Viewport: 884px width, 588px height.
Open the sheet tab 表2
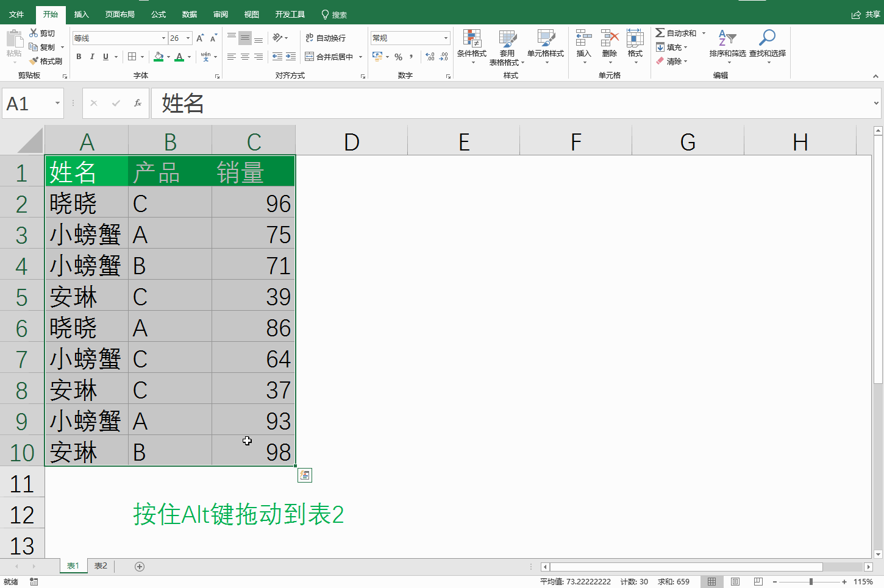101,566
